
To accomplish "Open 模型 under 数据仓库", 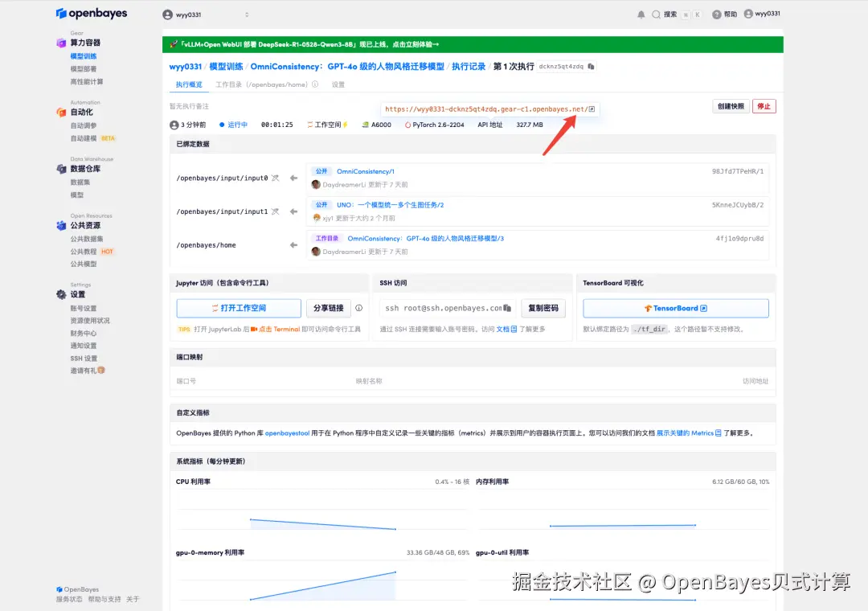I will [x=77, y=195].
